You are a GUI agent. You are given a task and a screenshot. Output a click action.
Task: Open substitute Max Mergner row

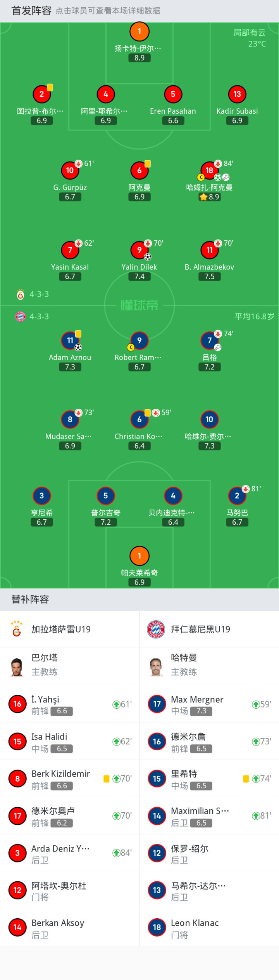coord(209,704)
